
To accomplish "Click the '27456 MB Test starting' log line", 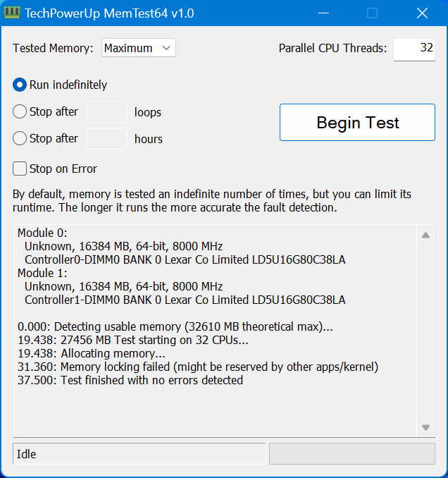I will click(133, 341).
